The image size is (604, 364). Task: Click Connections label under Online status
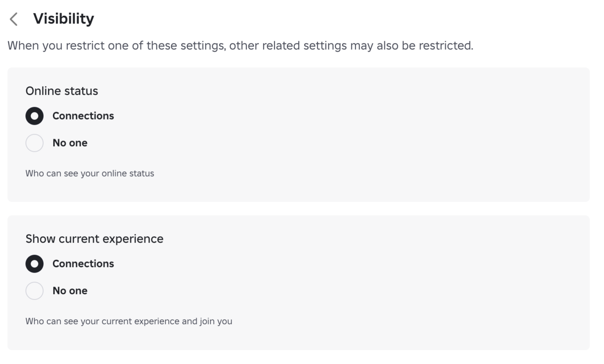tap(83, 116)
